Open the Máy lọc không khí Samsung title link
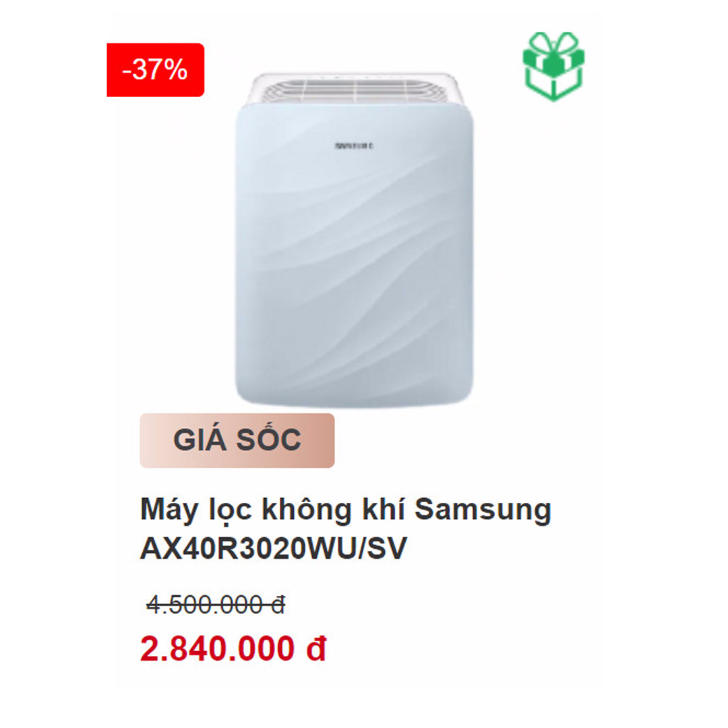728x728 pixels. [x=345, y=529]
